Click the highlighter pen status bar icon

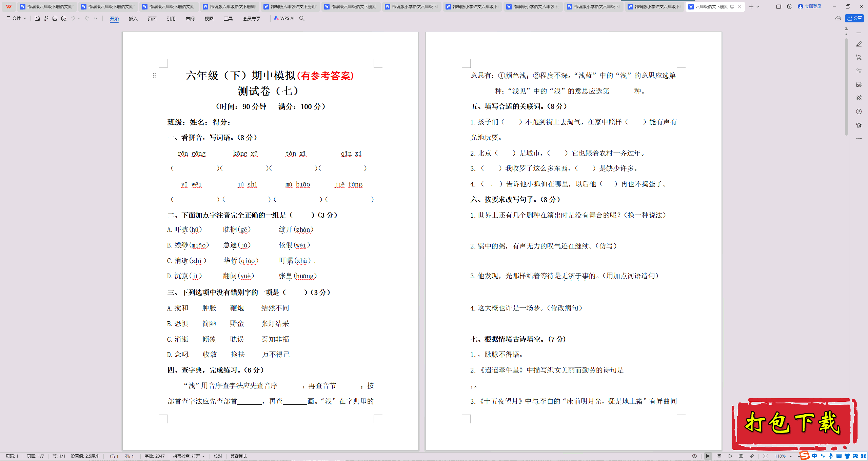(x=752, y=456)
